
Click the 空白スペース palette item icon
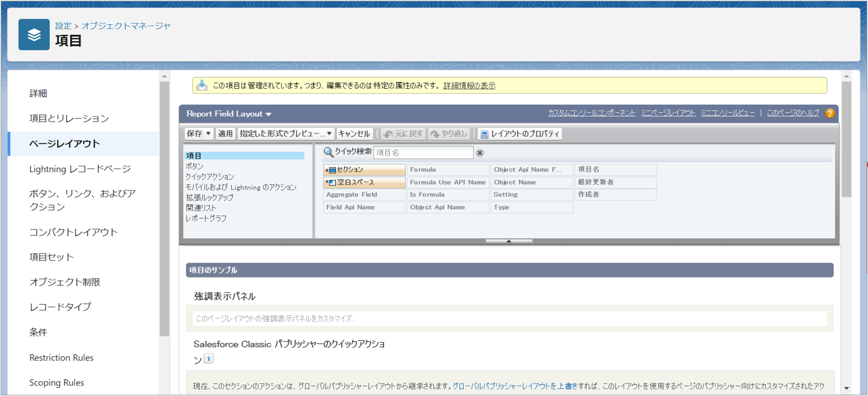pyautogui.click(x=331, y=182)
